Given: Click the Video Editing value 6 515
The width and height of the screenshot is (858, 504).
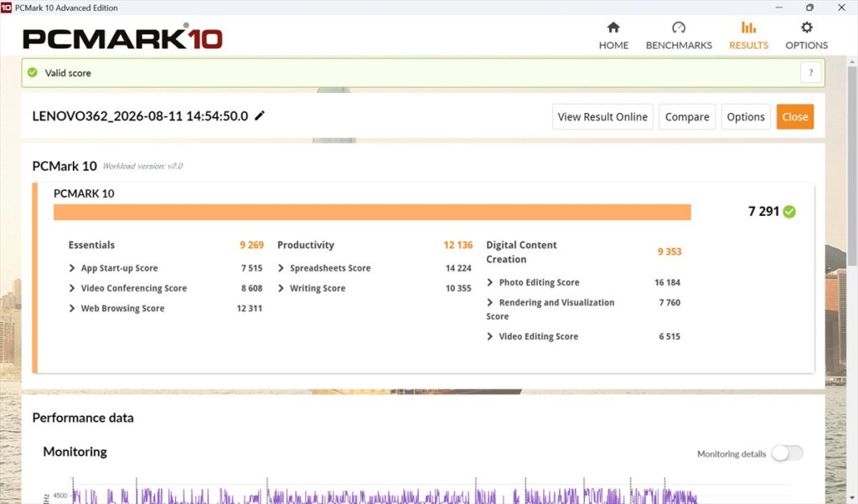Looking at the screenshot, I should click(x=669, y=337).
